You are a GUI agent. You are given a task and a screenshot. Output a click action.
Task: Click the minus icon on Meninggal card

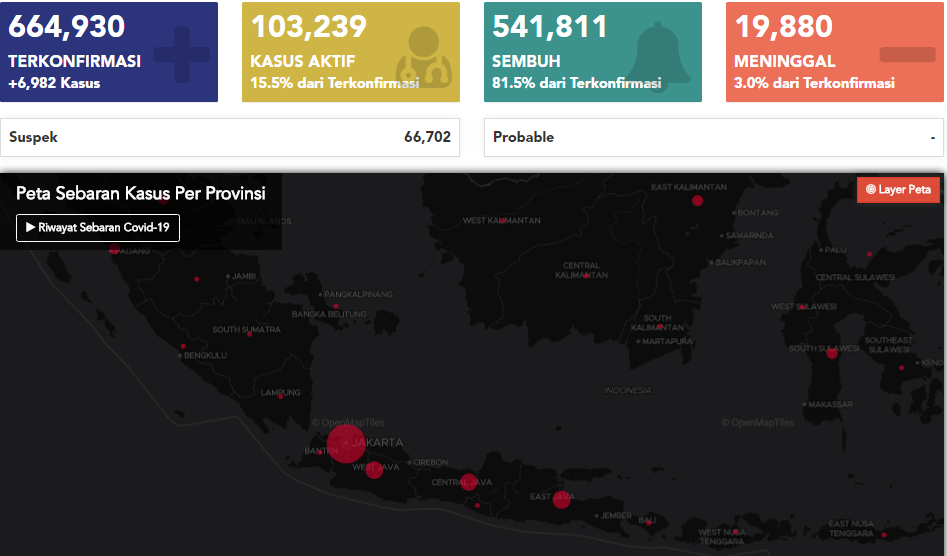coord(908,54)
